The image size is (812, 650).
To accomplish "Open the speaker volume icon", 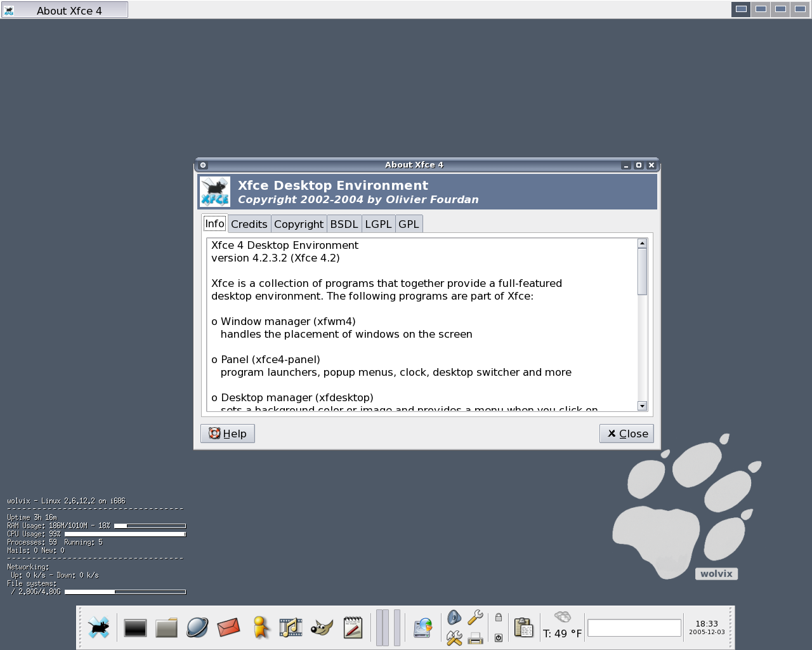I will coord(454,617).
